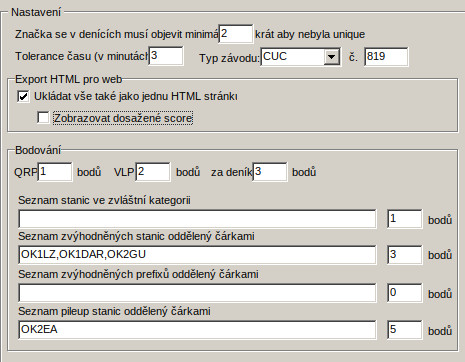The height and width of the screenshot is (362, 465).
Task: Click the 'Seznam pileup stanic oddělený čárkami' label
Action: pyautogui.click(x=114, y=311)
